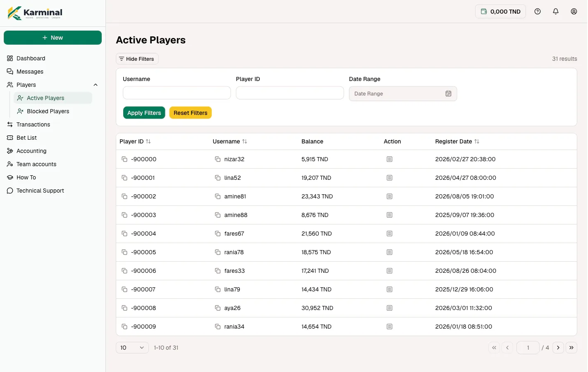
Task: Go to previous page button
Action: [x=507, y=348]
